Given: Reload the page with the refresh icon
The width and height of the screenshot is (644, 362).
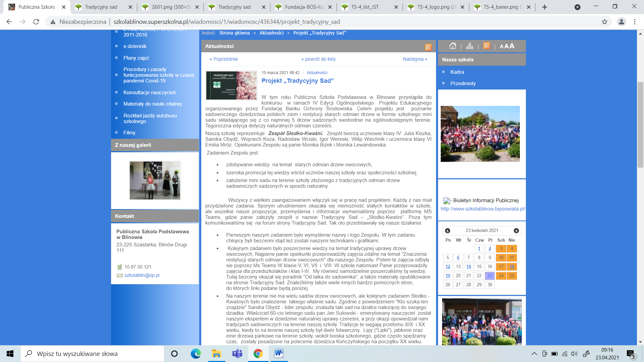Looking at the screenshot, I should (x=36, y=22).
